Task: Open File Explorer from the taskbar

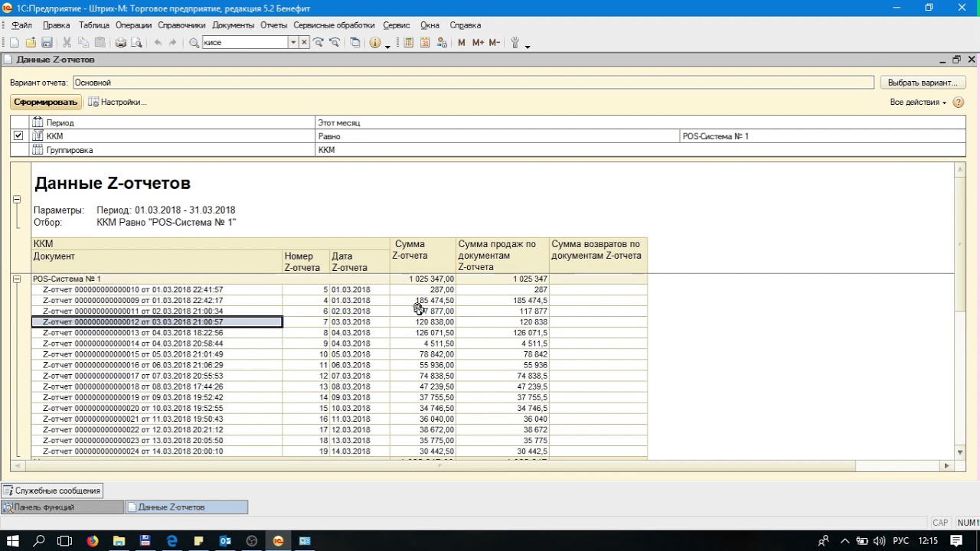Action: pos(119,541)
